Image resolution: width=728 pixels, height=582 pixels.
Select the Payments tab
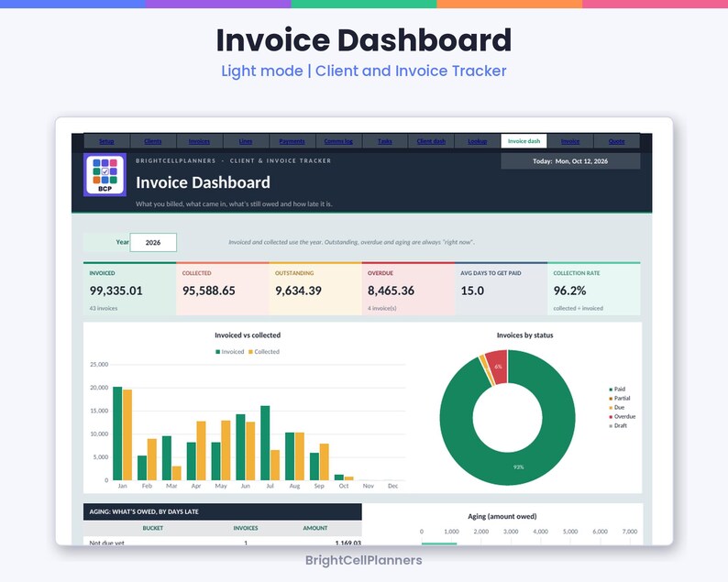(x=292, y=141)
